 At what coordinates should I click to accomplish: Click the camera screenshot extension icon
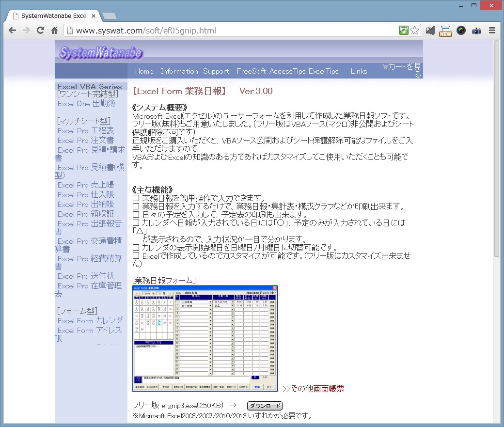(x=476, y=31)
